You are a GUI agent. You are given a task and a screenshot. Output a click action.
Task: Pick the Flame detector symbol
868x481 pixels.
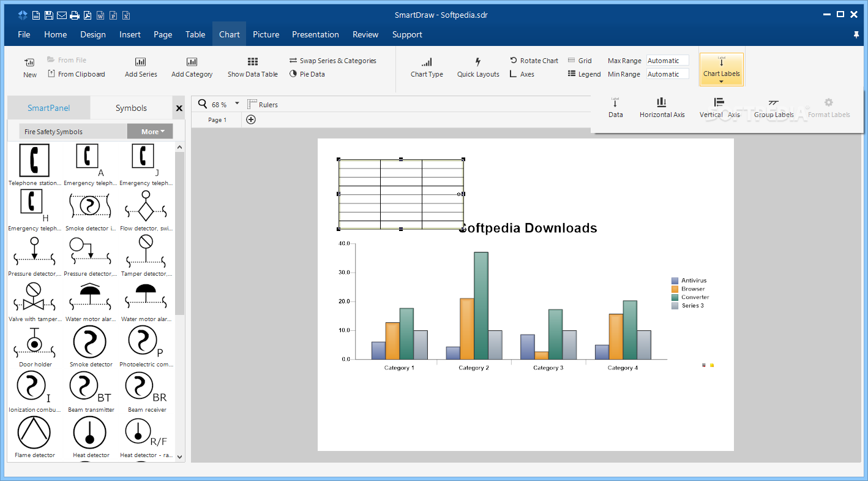(35, 436)
